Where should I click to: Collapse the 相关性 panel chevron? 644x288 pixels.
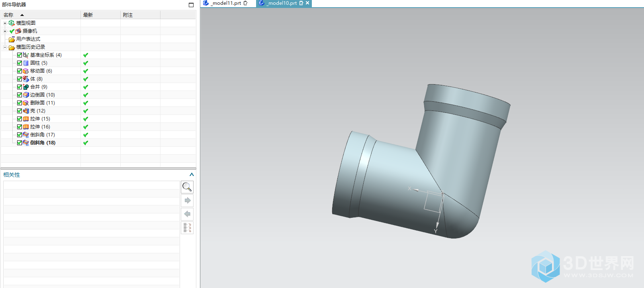[x=192, y=175]
